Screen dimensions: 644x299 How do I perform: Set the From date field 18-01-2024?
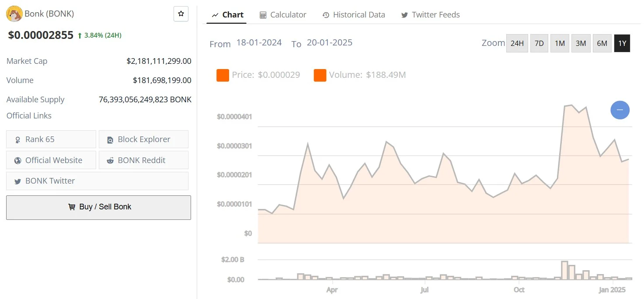259,43
